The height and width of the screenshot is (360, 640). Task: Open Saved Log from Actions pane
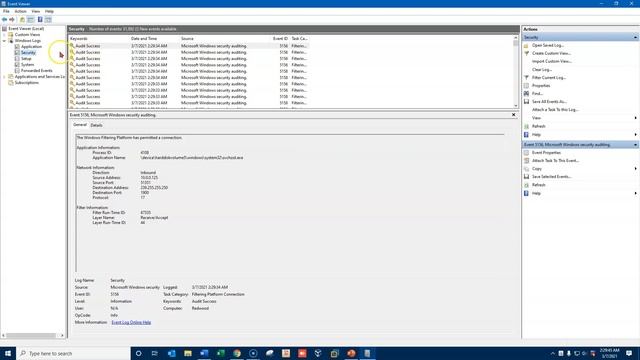[x=547, y=45]
